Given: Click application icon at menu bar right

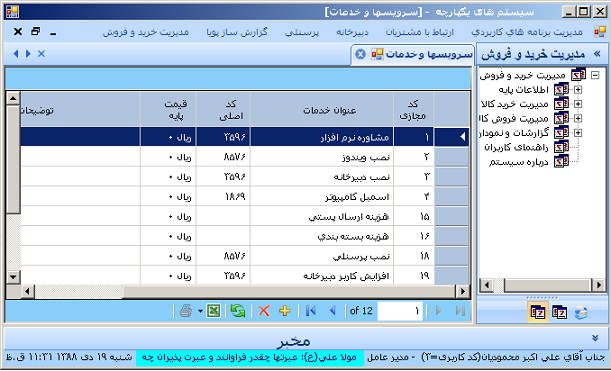Looking at the screenshot, I should pos(600,32).
